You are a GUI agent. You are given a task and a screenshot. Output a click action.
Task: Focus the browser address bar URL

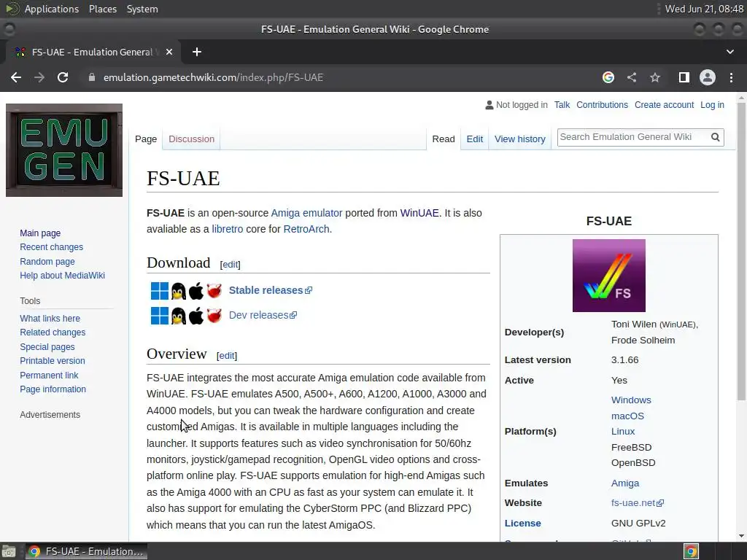213,77
